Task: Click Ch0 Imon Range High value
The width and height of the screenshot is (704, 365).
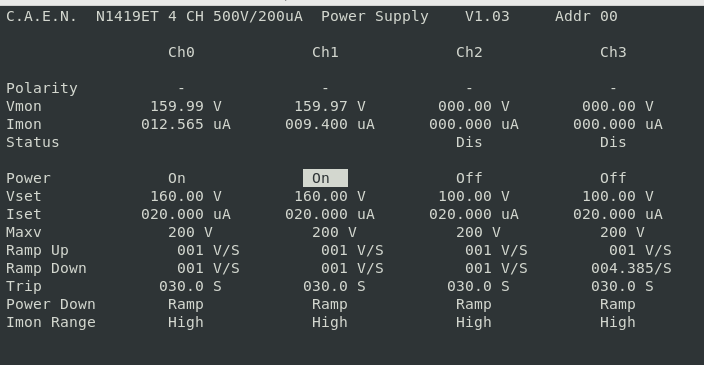Action: tap(186, 323)
